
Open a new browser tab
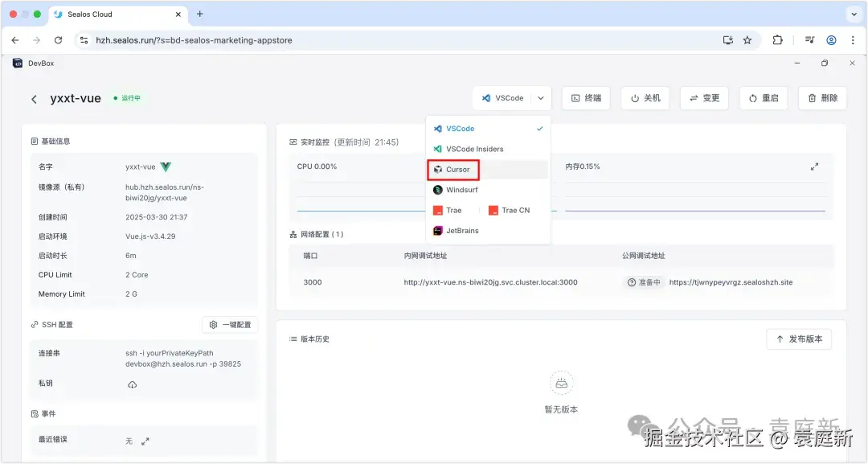point(200,14)
